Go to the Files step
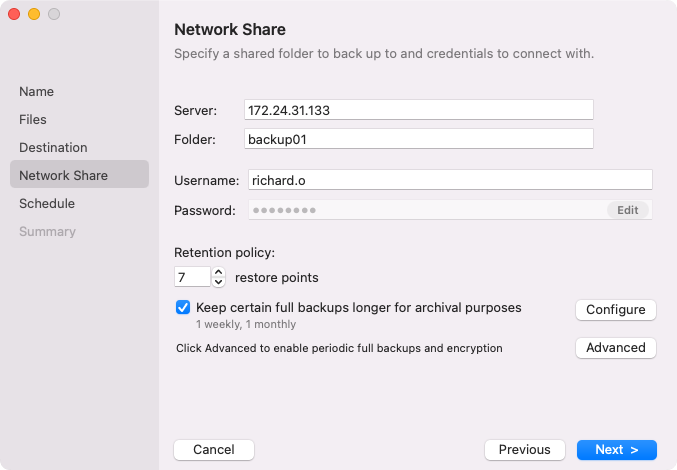This screenshot has width=677, height=470. click(x=33, y=119)
